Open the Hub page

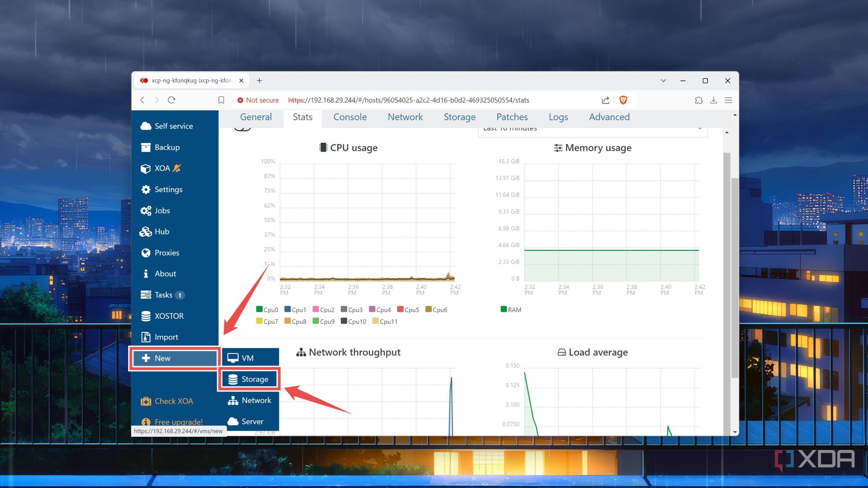click(x=162, y=231)
